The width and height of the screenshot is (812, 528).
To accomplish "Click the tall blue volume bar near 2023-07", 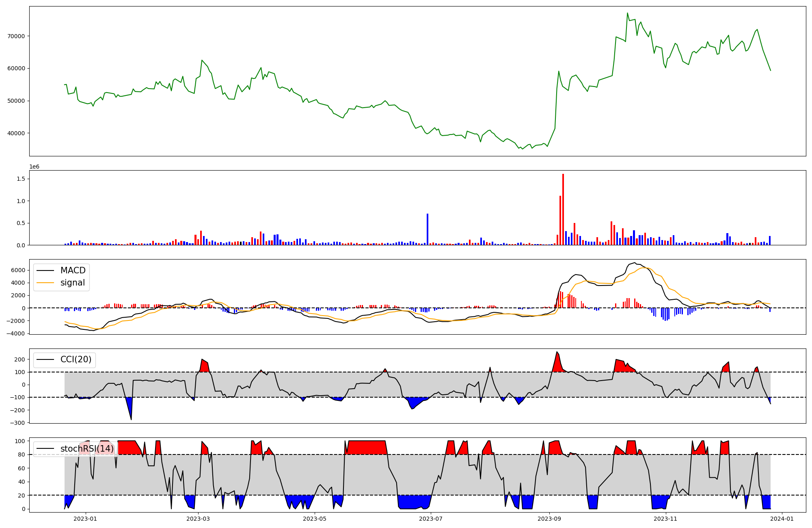I will tap(428, 229).
